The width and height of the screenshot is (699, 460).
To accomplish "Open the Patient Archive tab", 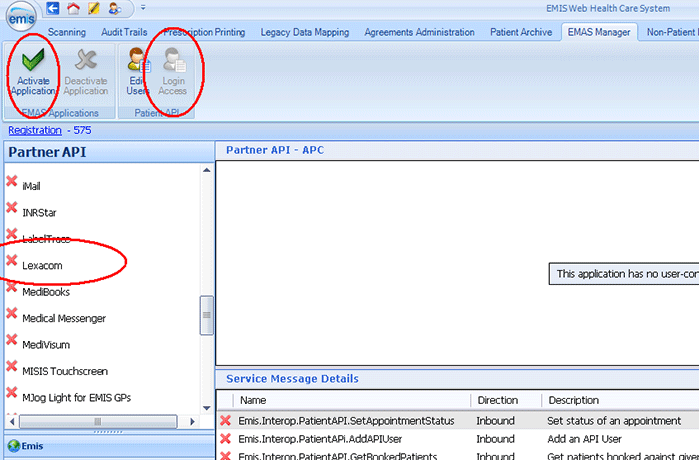I will (521, 32).
